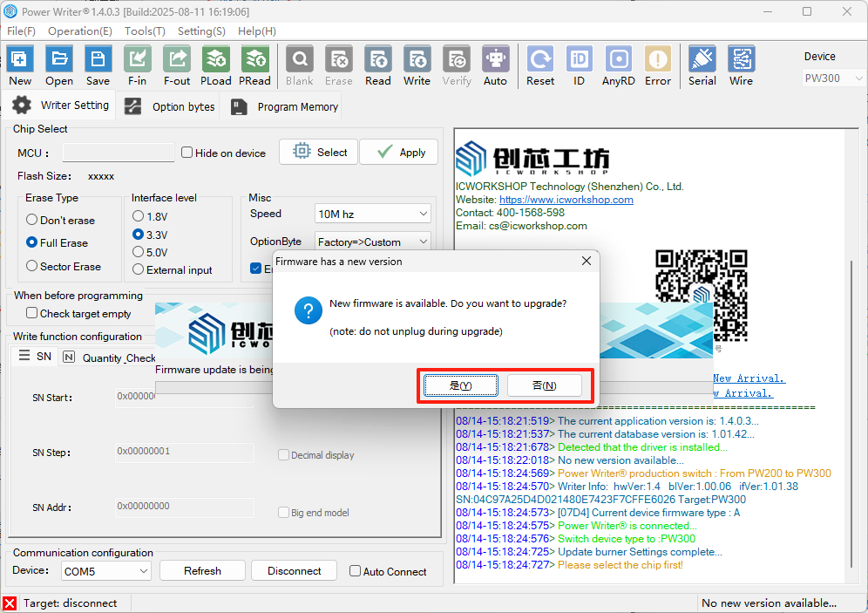868x613 pixels.
Task: Click the Read chip toolbar icon
Action: (x=378, y=65)
